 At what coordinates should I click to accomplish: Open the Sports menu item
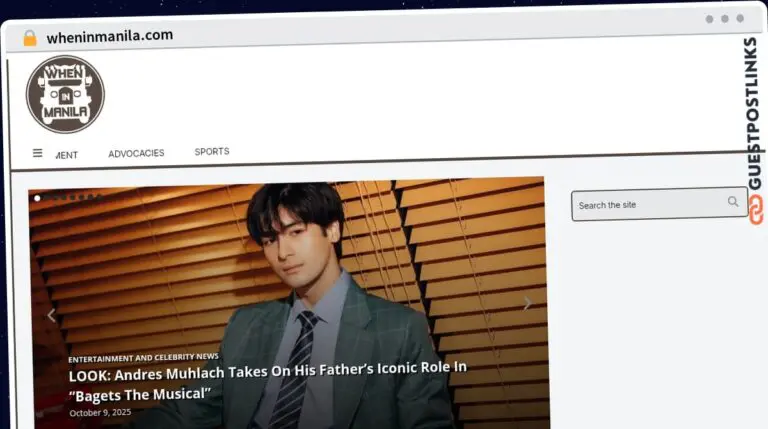(x=212, y=151)
